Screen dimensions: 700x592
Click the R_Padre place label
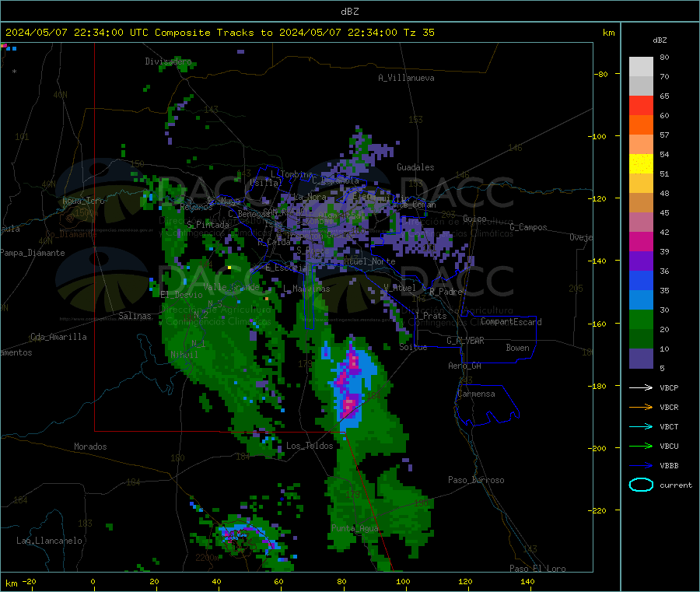click(x=446, y=292)
